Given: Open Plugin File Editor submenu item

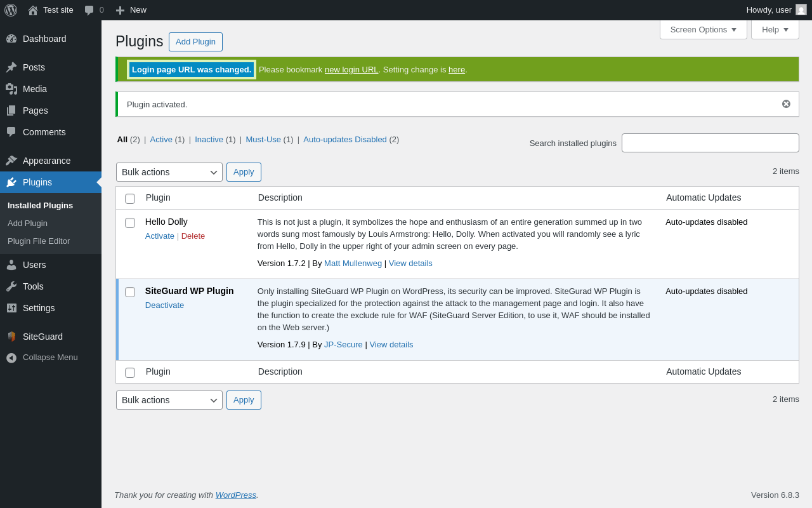Looking at the screenshot, I should pyautogui.click(x=39, y=241).
